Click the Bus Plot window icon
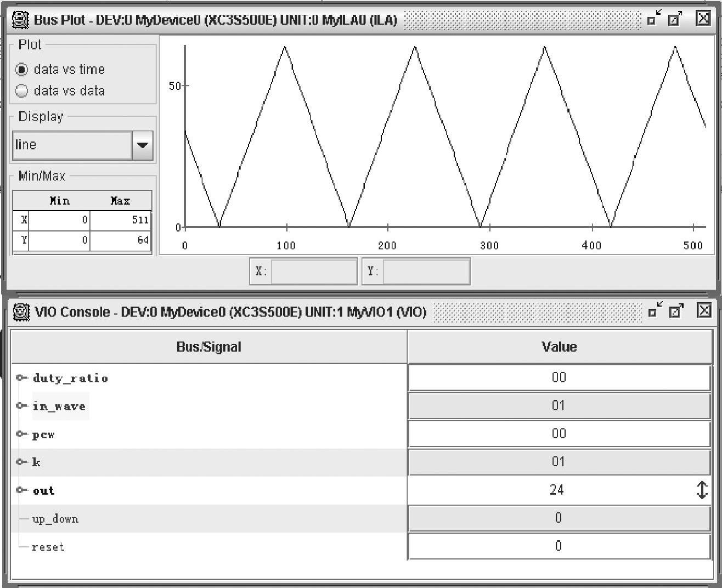This screenshot has width=722, height=588. tap(20, 20)
